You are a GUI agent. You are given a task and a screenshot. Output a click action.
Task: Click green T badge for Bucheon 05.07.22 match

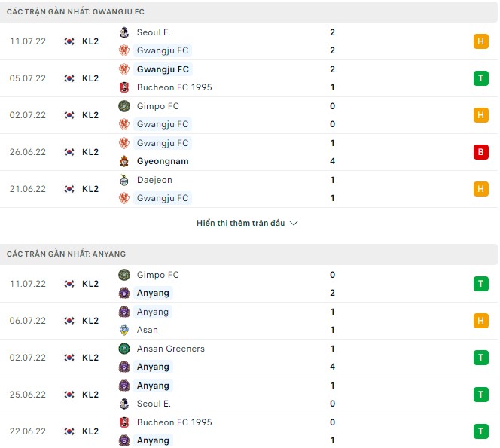(x=480, y=78)
